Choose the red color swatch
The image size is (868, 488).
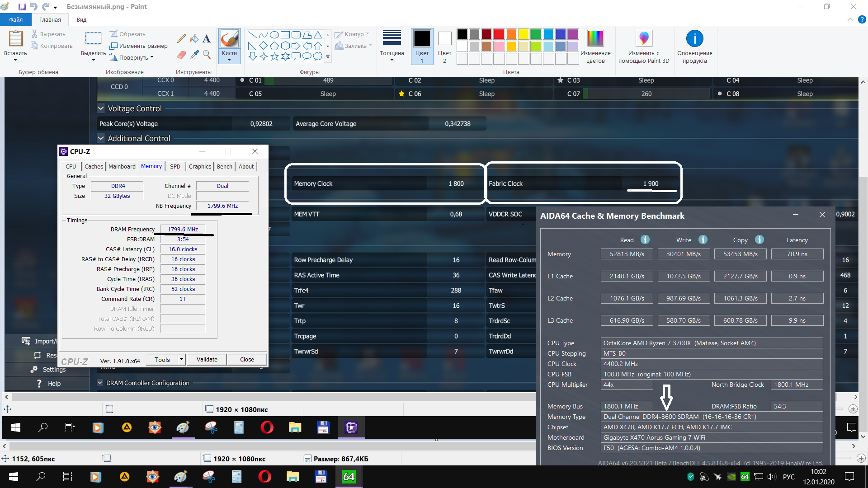pos(499,34)
